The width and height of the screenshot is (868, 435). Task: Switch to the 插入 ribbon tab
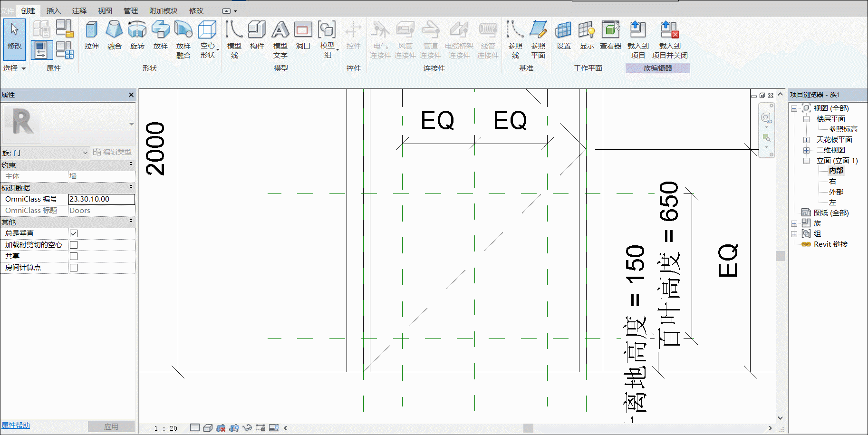coord(53,10)
